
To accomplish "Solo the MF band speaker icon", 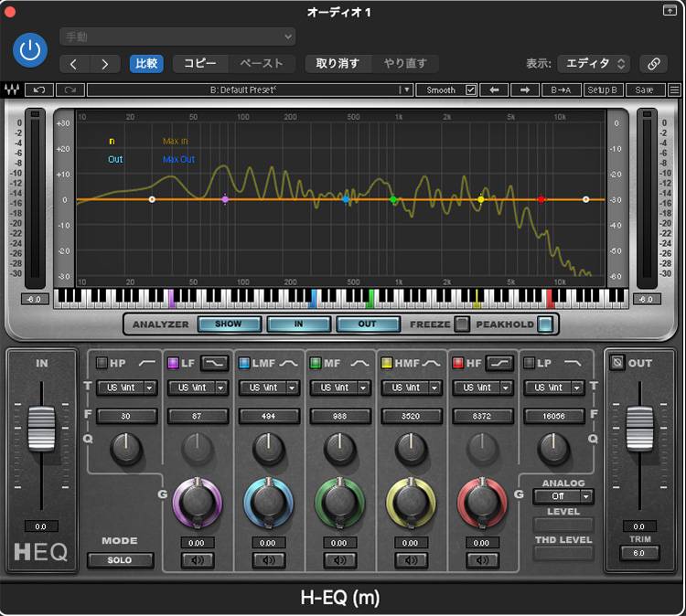I will (340, 560).
